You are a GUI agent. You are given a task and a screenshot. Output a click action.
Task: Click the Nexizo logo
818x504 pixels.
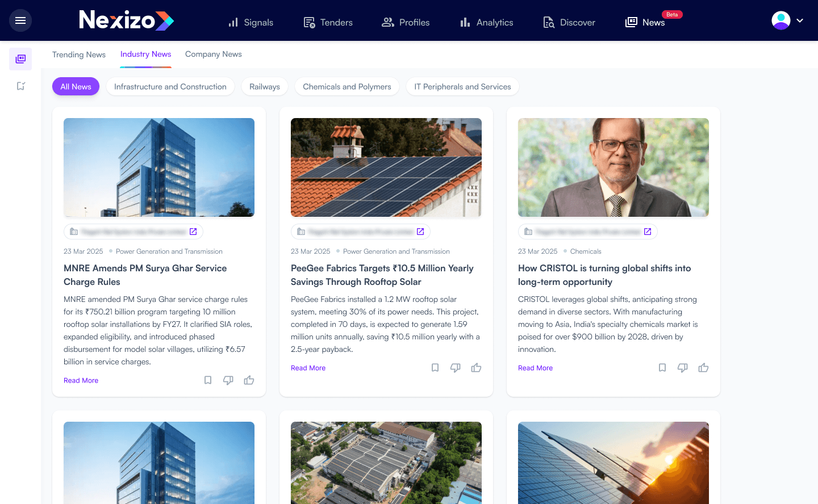[x=126, y=20]
